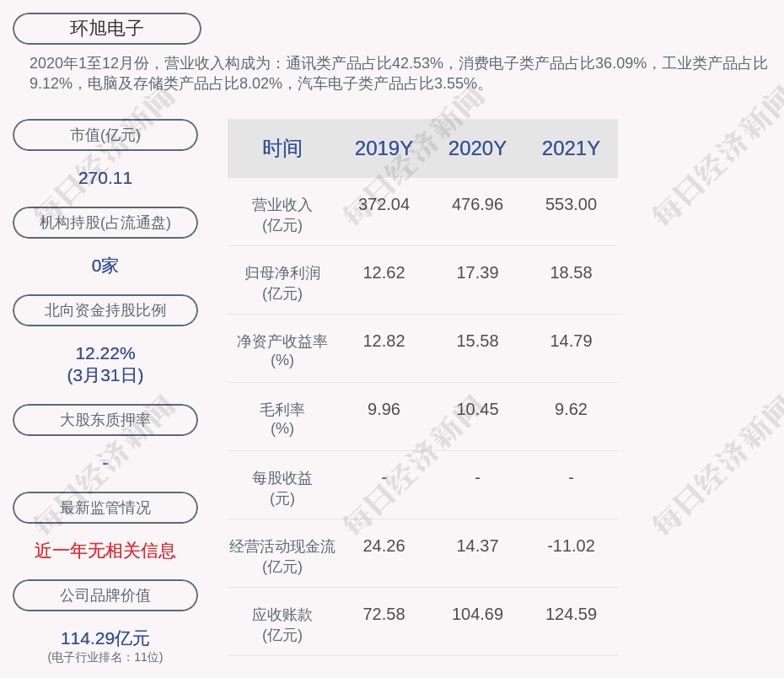Click the 时间 table header cell

click(x=282, y=148)
